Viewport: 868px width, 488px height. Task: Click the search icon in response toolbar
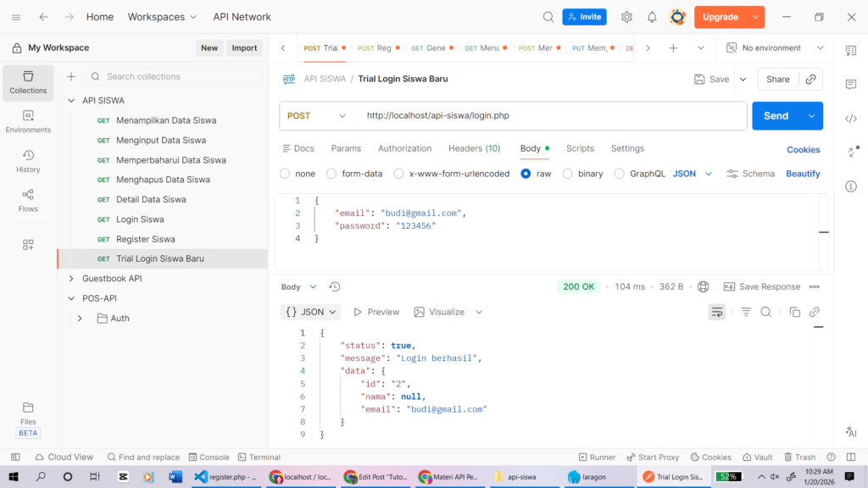[x=765, y=312]
